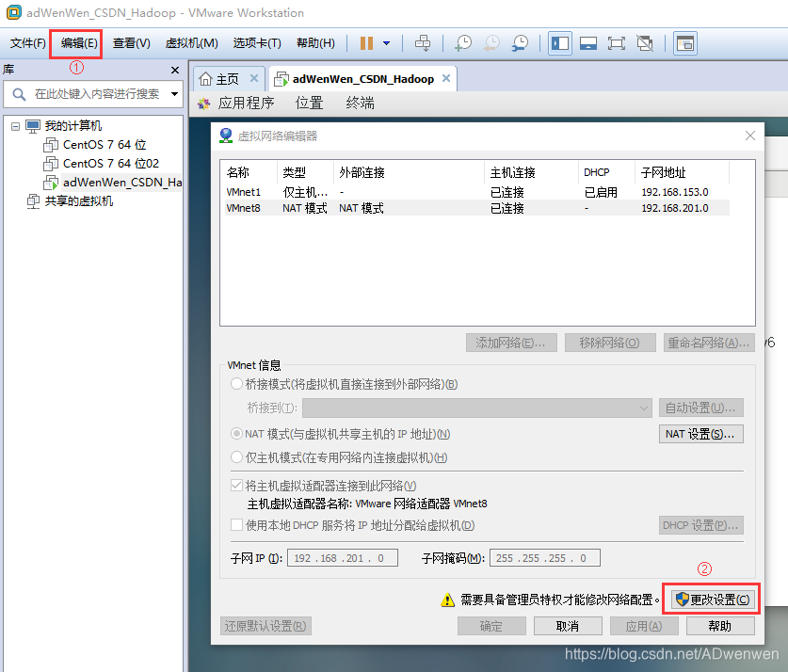Open the 编辑(E) menu
This screenshot has height=672, width=788.
click(x=79, y=43)
